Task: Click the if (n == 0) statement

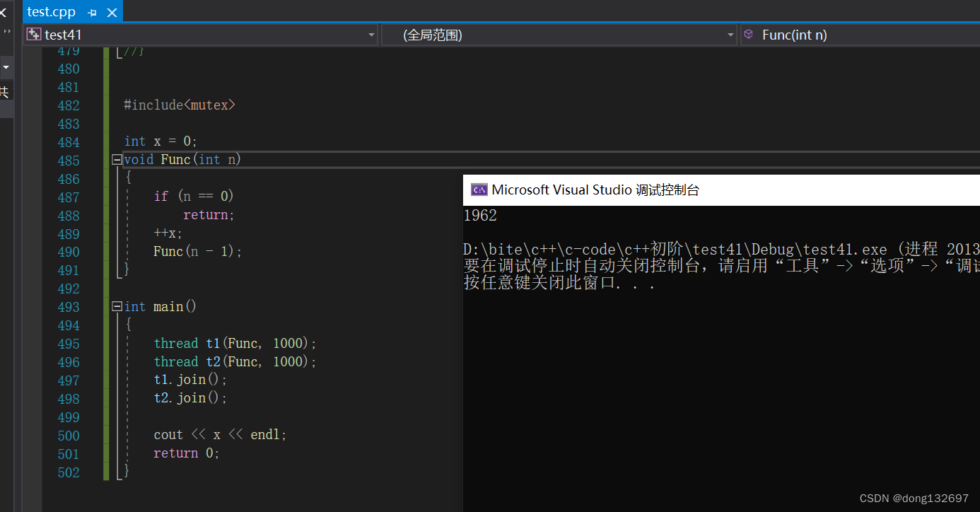Action: [194, 197]
